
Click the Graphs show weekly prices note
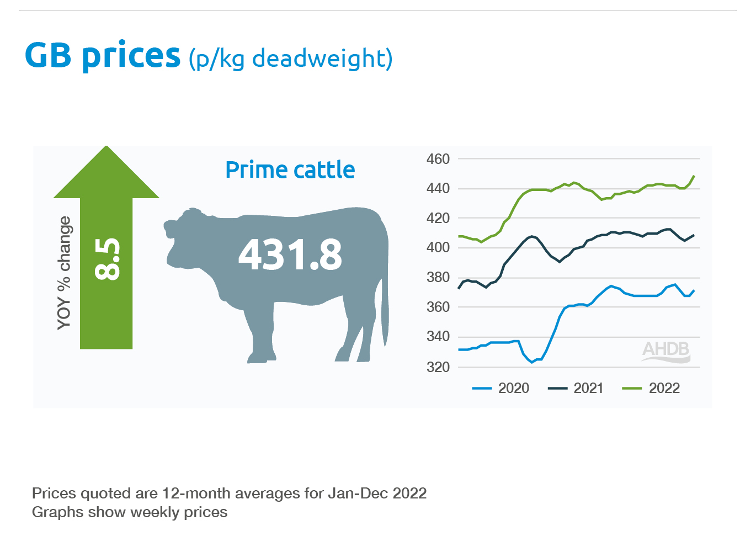[130, 512]
